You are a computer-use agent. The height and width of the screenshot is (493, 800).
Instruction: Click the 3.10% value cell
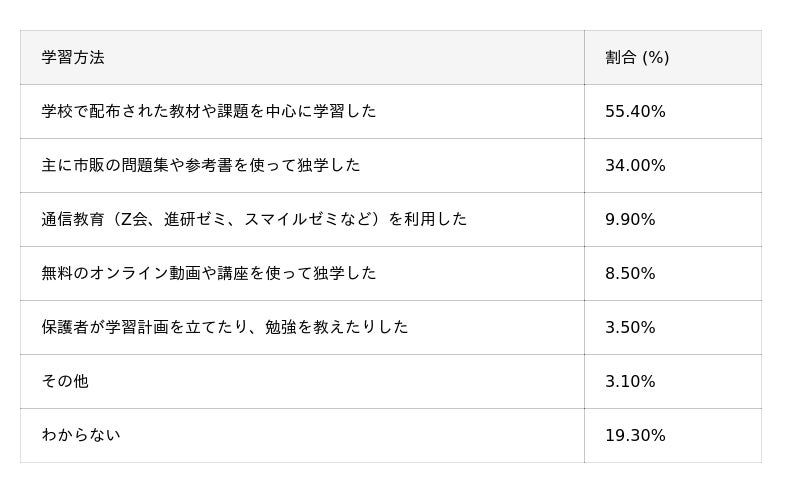pyautogui.click(x=630, y=381)
